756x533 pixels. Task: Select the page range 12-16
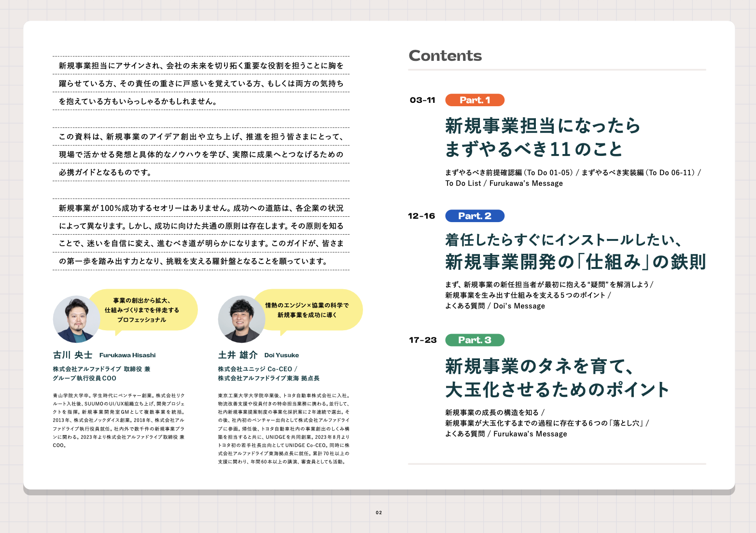click(x=421, y=216)
